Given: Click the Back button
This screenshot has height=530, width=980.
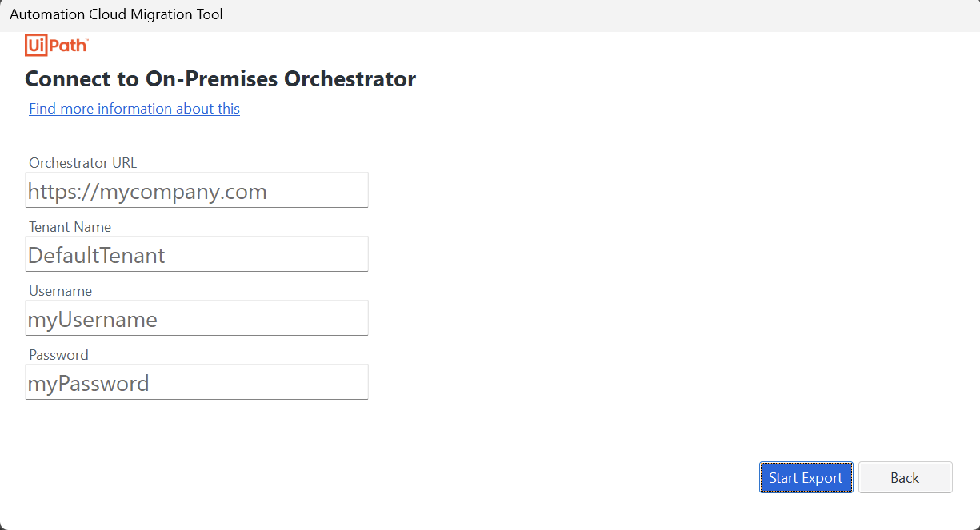Looking at the screenshot, I should (905, 476).
